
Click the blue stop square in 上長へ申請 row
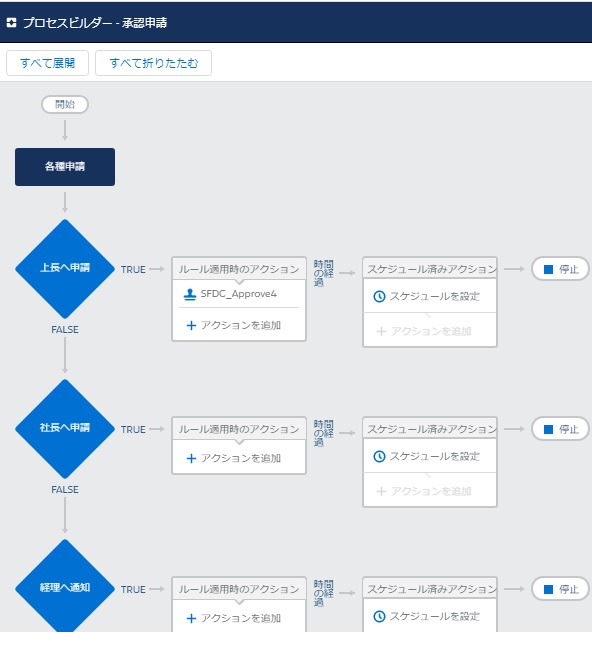tap(548, 269)
